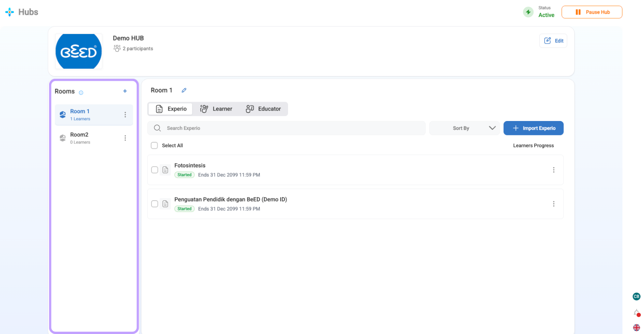The width and height of the screenshot is (644, 334).
Task: Click the Room 1 cube icon
Action: (x=63, y=115)
